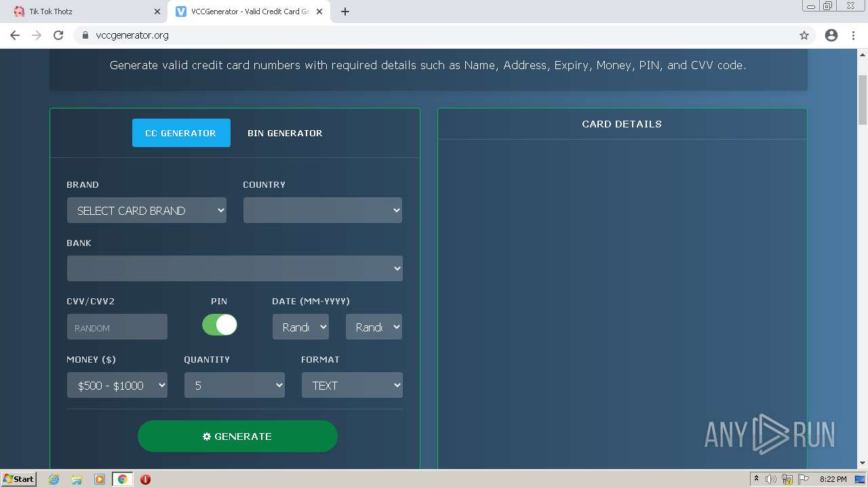Minimize the Chrome window
This screenshot has height=488, width=868.
810,6
